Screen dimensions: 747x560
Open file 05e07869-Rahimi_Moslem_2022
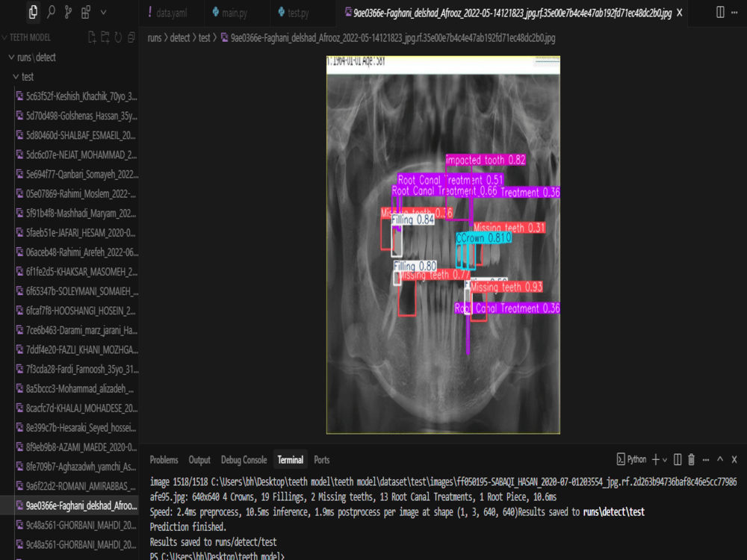point(76,194)
